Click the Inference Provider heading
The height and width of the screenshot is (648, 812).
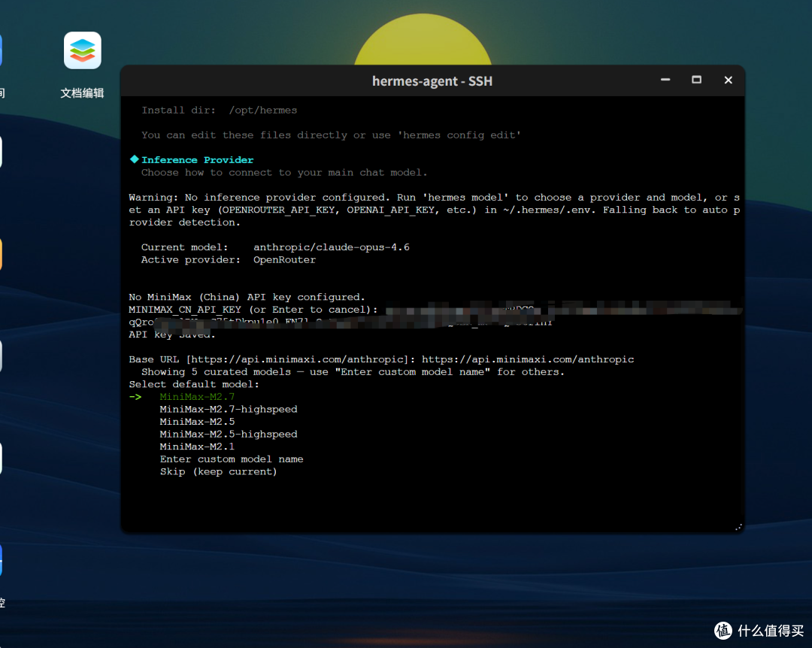(197, 160)
